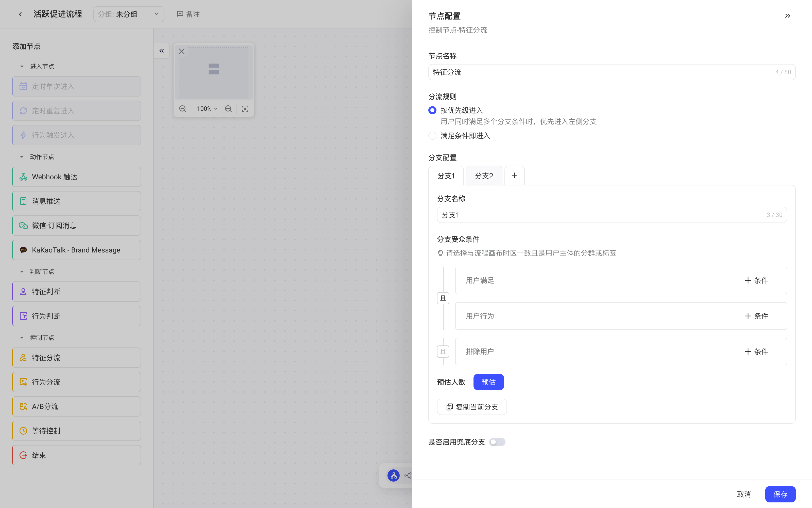Collapse the 控制节点 section
The width and height of the screenshot is (812, 508).
tap(22, 338)
